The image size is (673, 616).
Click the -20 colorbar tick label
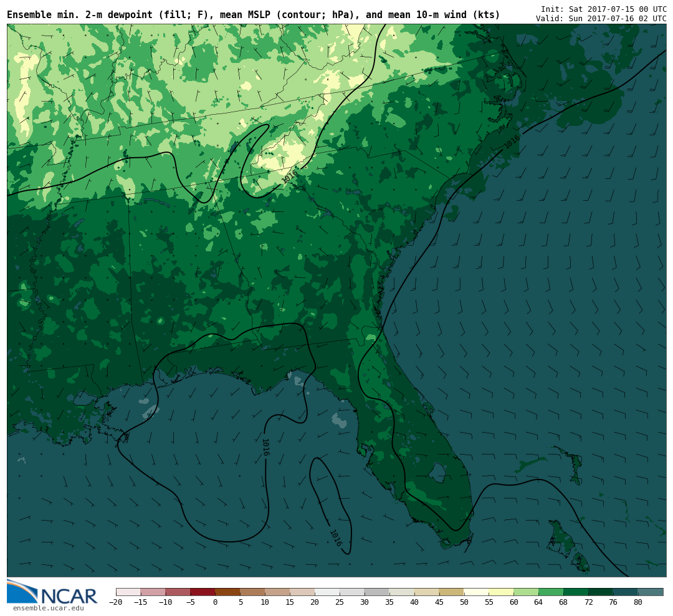click(x=116, y=602)
